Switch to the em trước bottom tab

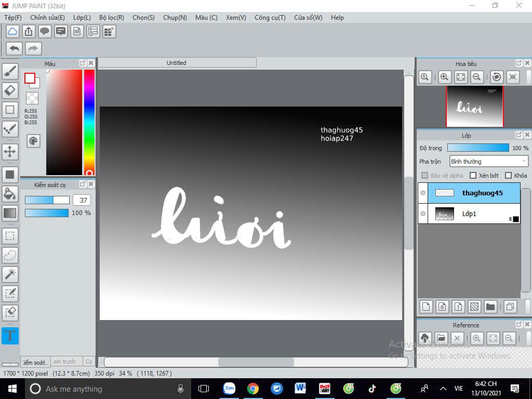click(x=66, y=362)
